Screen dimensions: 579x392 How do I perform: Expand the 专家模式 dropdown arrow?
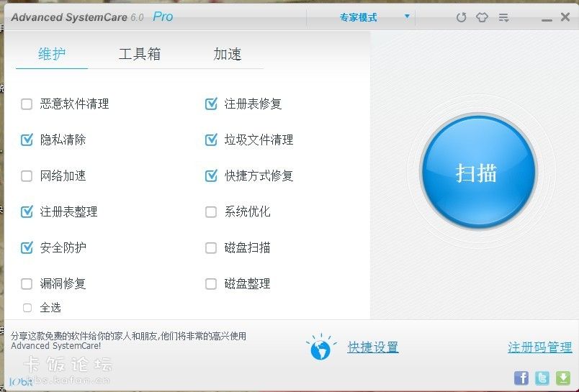(x=407, y=17)
